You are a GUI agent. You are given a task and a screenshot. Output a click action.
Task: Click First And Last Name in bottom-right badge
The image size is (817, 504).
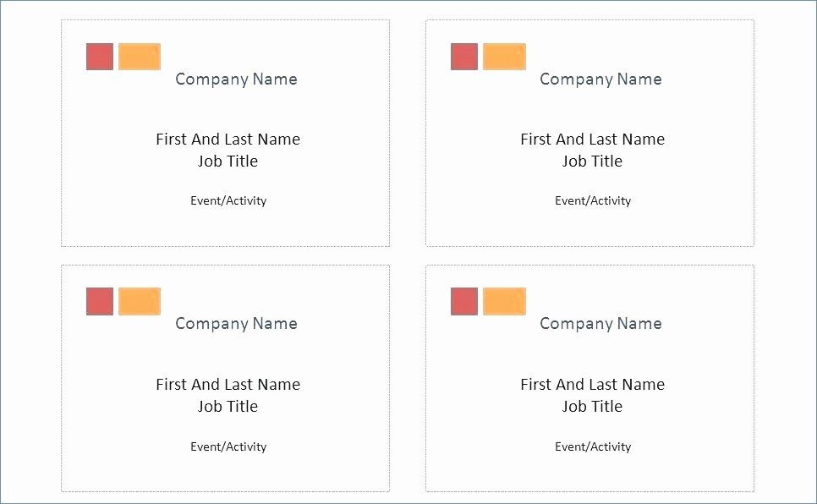pos(592,384)
